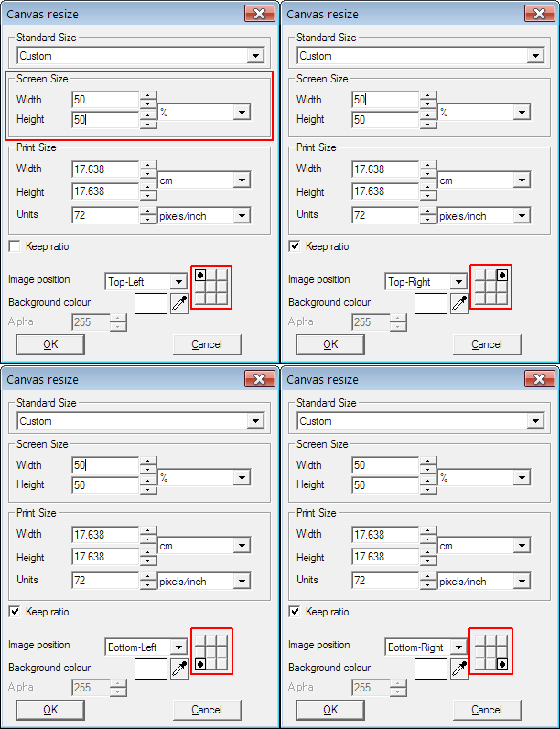
Task: Click Cancel in the Top-Left position dialog
Action: point(207,344)
